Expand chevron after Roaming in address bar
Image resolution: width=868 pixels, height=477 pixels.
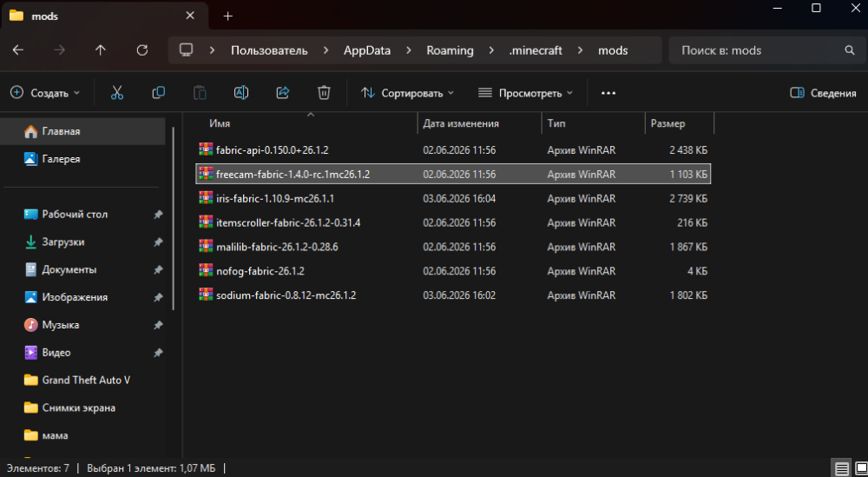pyautogui.click(x=491, y=50)
